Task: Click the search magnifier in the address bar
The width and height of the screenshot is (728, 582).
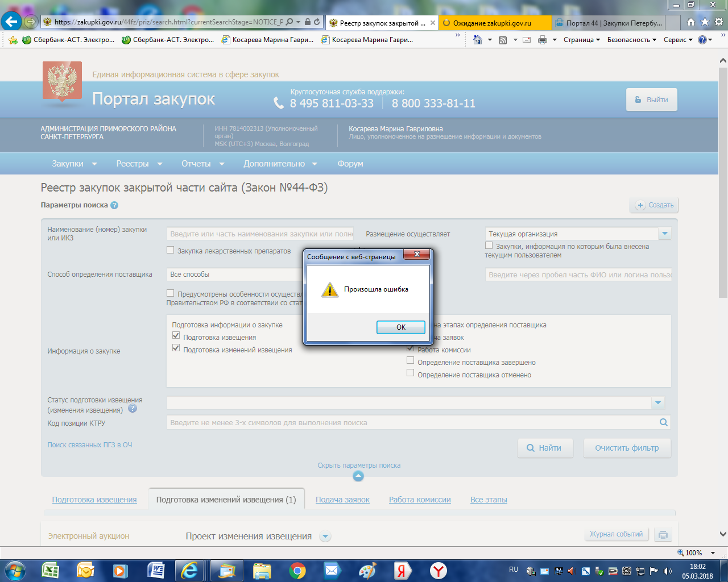Action: click(x=289, y=22)
